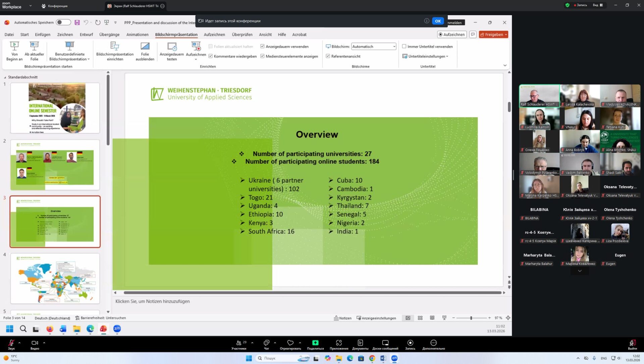Click the Zoom share screen (Поделиться) icon
Viewport: 644px width, 364px height.
click(x=315, y=344)
